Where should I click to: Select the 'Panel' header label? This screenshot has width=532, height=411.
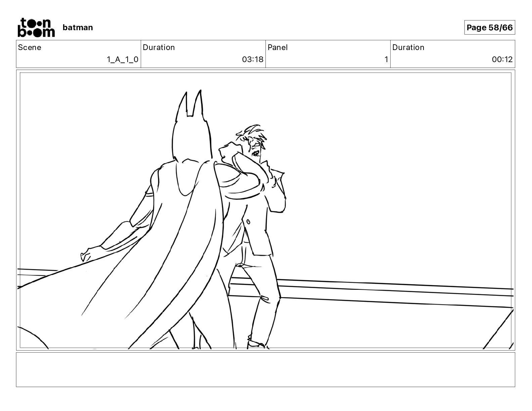tap(278, 47)
